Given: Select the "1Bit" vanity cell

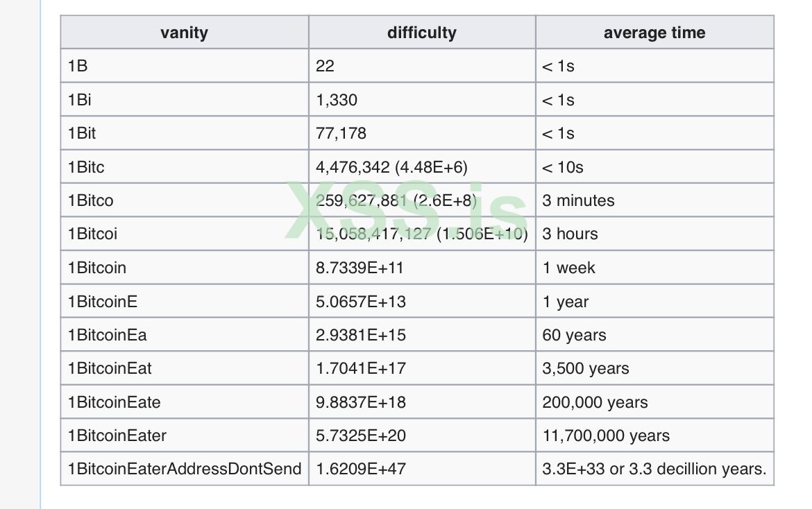Looking at the screenshot, I should [82, 133].
